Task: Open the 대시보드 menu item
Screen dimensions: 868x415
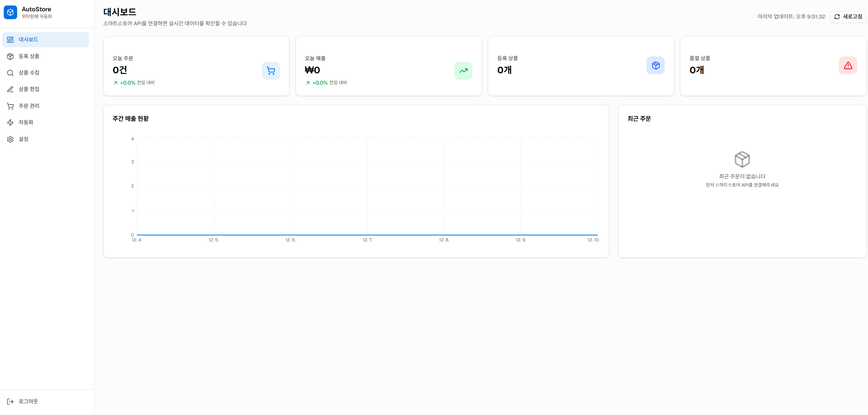Action: pos(28,39)
